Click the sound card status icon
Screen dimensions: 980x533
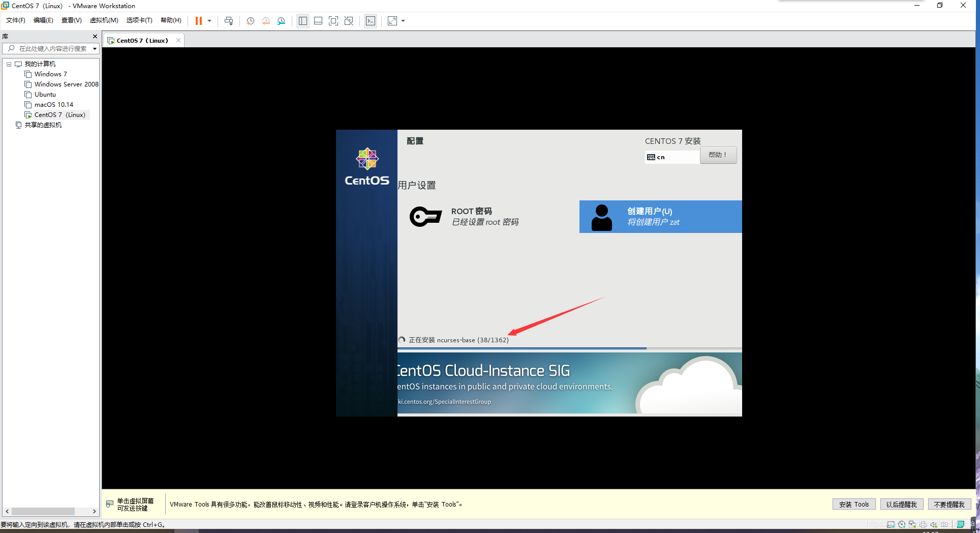(x=934, y=524)
